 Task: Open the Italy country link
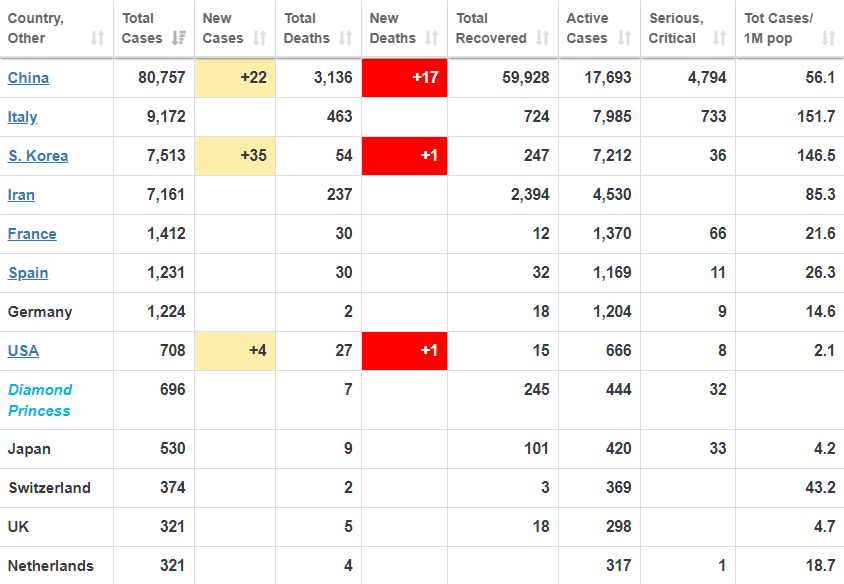tap(22, 117)
